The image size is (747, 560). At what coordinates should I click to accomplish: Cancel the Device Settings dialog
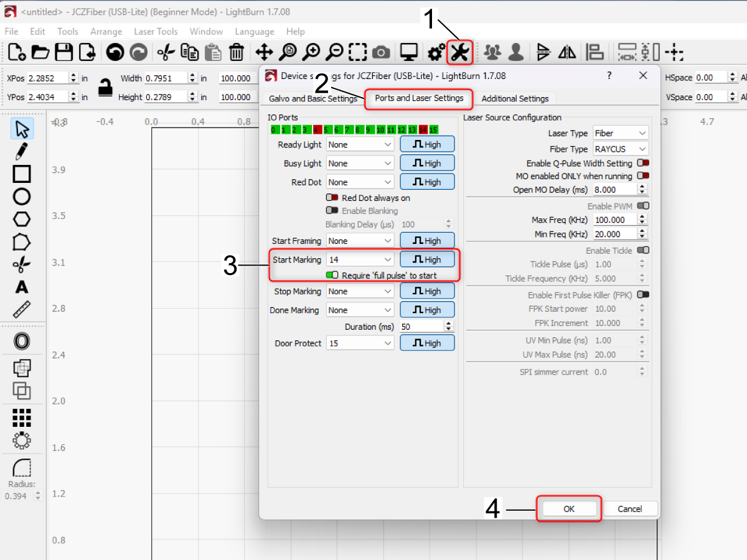click(630, 508)
